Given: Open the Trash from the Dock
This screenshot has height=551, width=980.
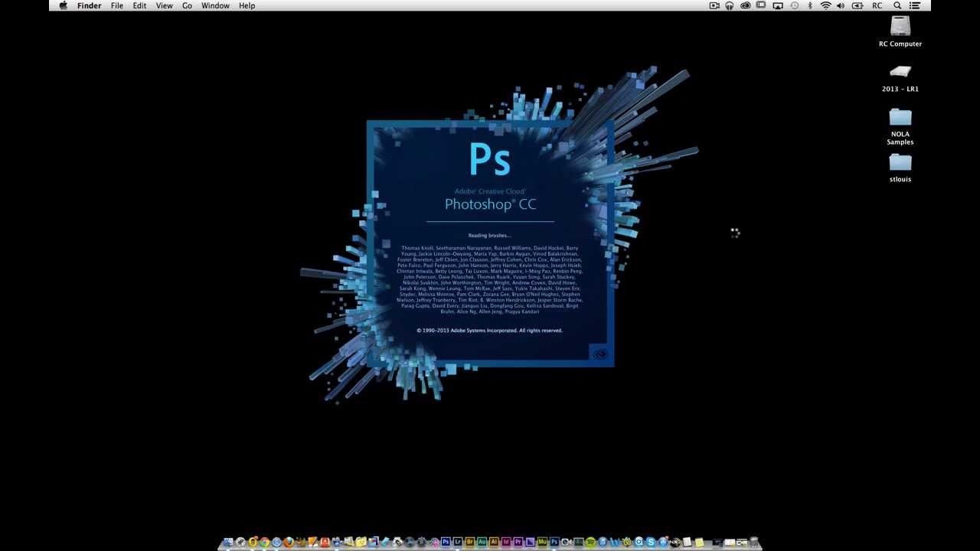Looking at the screenshot, I should [754, 543].
